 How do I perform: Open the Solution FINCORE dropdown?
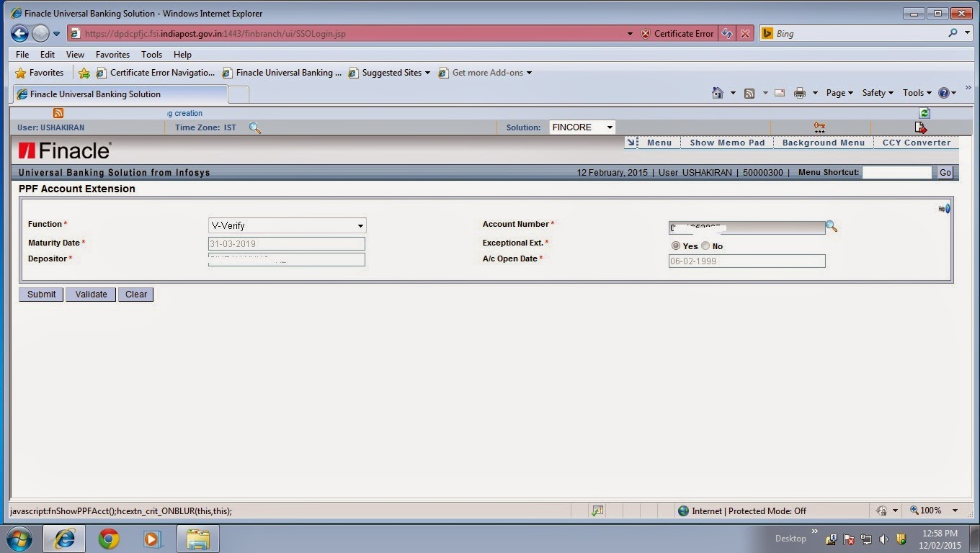pos(582,127)
